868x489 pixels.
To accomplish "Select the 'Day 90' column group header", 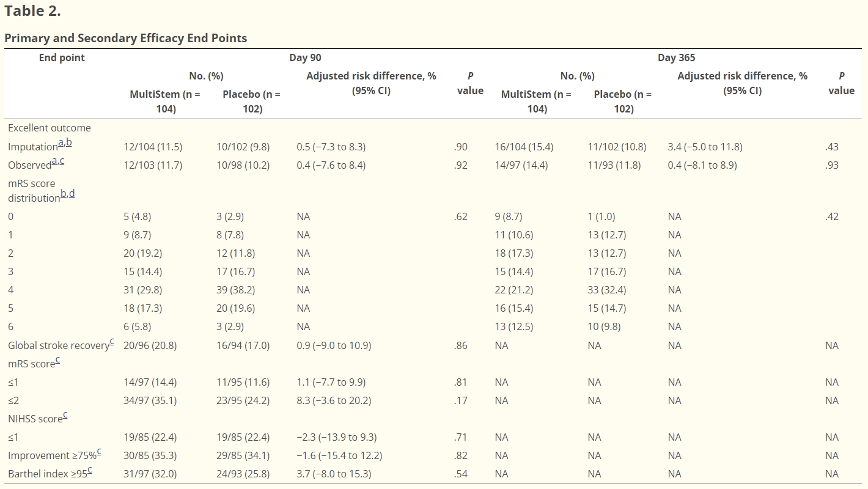I will (305, 57).
